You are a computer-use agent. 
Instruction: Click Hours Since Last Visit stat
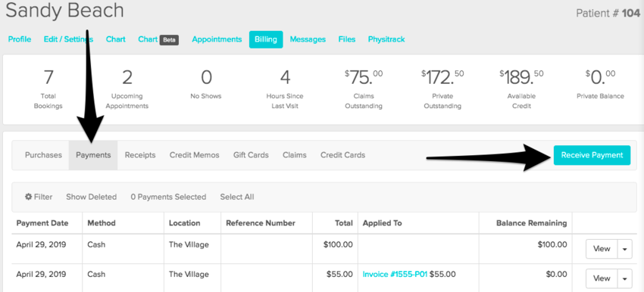coord(285,89)
